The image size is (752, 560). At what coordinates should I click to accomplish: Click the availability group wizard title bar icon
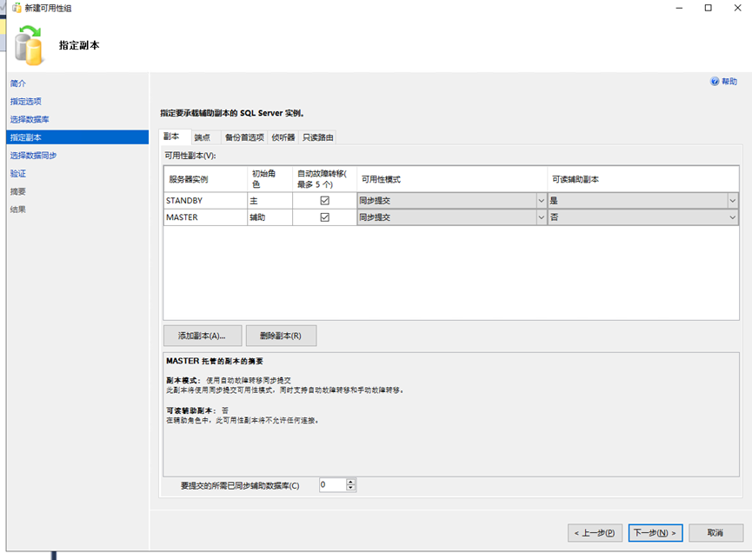pos(17,8)
